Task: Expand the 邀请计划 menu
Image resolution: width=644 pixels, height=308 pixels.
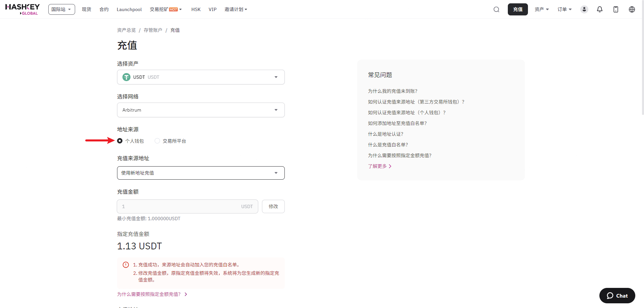Action: pos(236,9)
